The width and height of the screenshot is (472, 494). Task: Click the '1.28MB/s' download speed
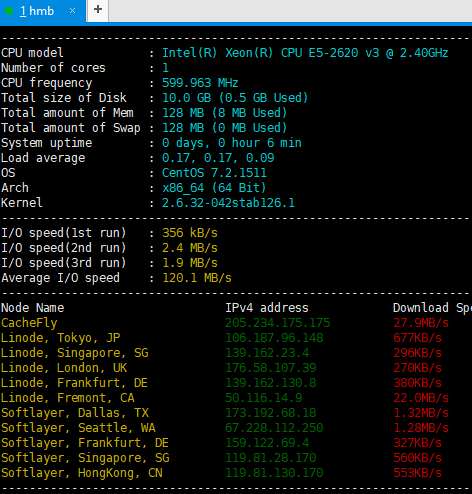(x=421, y=428)
